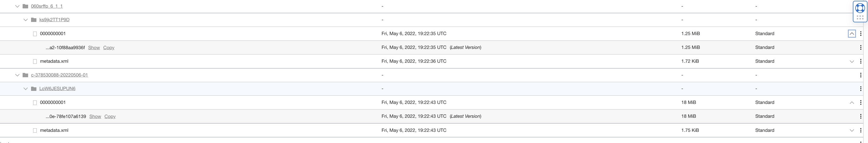Screen dimensions: 868x143
Task: Expand versions of 1.72 KiB metadata.xml
Action: click(852, 61)
